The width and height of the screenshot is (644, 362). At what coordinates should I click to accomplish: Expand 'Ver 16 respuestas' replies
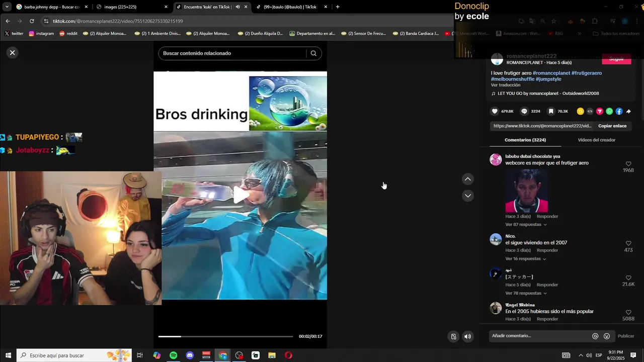click(526, 258)
